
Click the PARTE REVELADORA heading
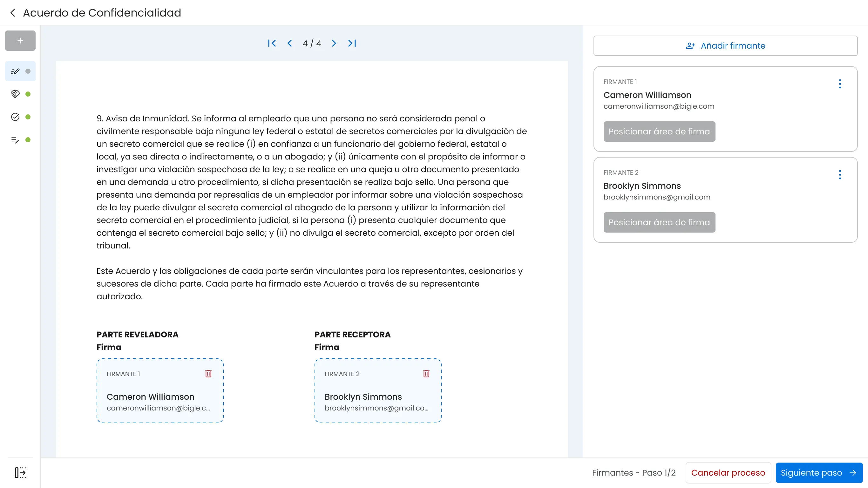coord(138,335)
